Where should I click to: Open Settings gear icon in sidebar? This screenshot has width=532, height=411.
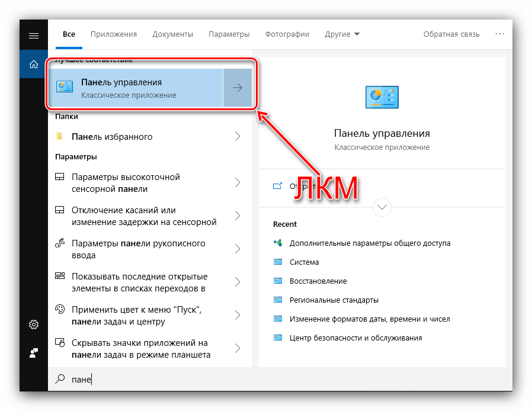click(34, 325)
